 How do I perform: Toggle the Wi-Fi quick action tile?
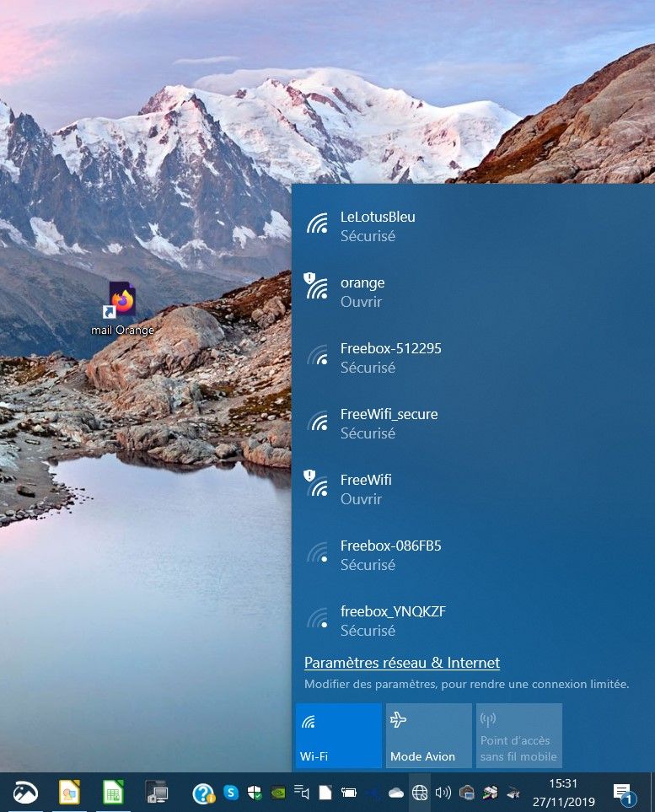(338, 735)
